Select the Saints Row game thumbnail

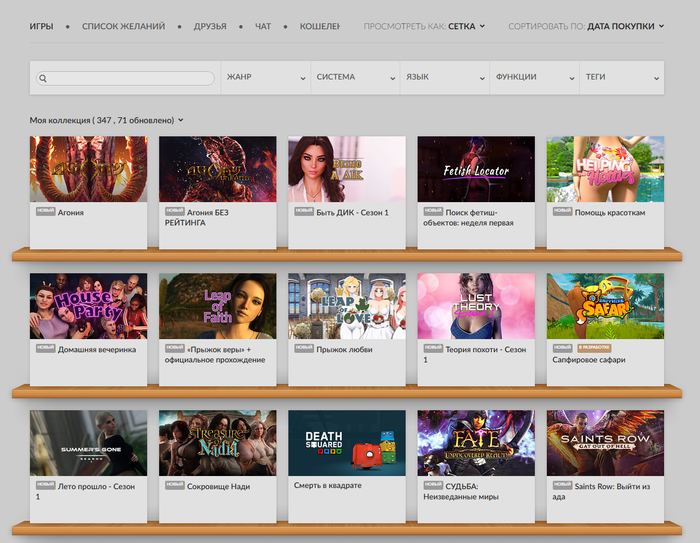click(x=605, y=443)
